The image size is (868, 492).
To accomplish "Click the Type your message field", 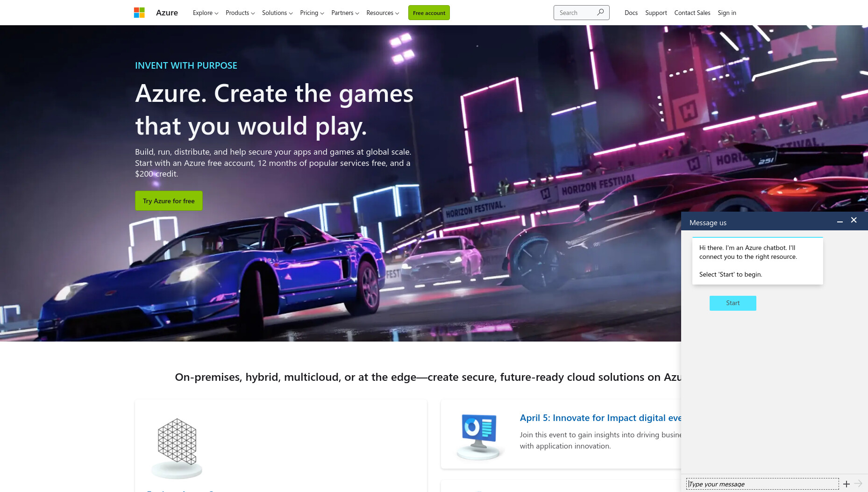I will 762,484.
